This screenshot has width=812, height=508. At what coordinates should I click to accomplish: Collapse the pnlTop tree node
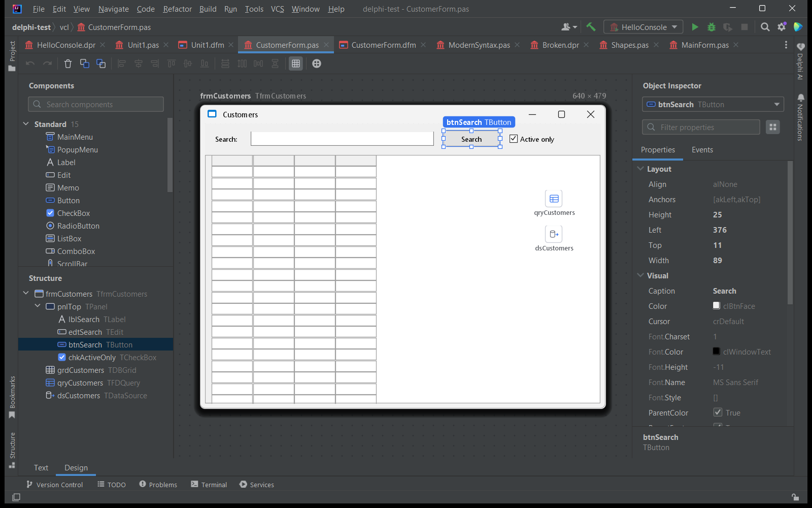(38, 306)
